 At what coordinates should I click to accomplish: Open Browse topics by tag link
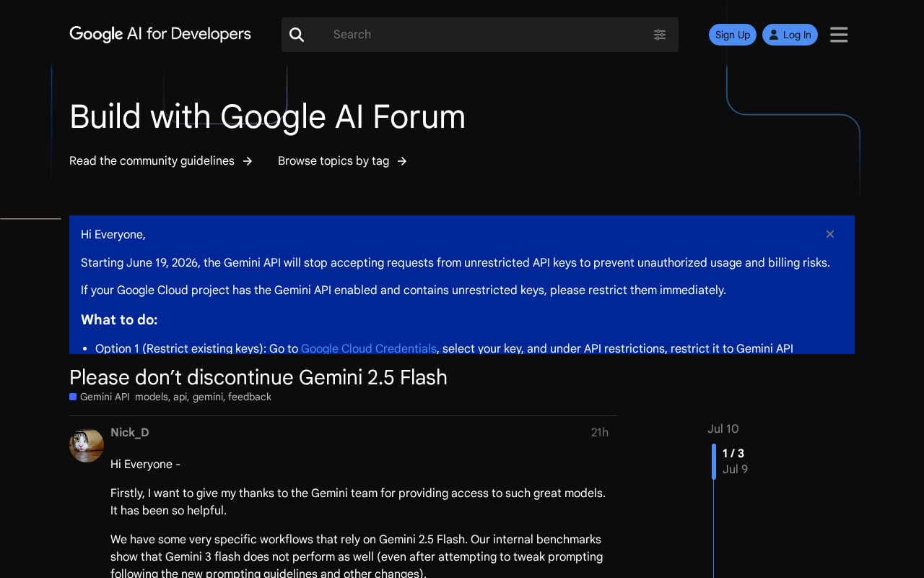coord(343,160)
